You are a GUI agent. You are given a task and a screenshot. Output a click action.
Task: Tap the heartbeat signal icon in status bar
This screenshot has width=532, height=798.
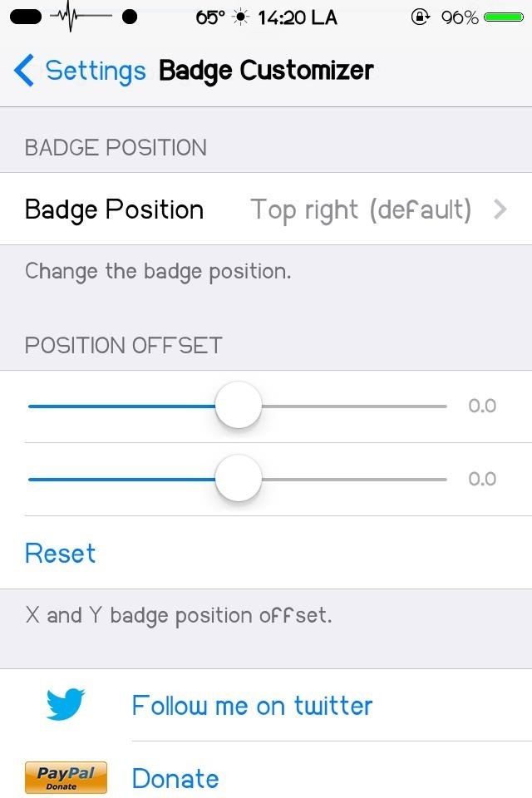82,17
